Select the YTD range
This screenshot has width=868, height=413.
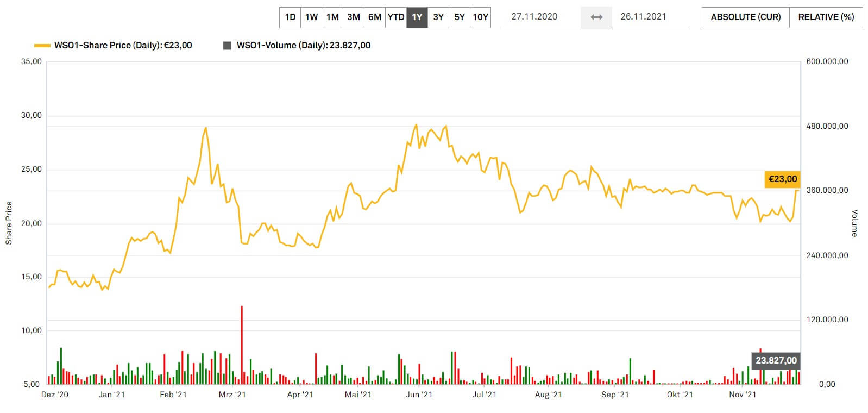[396, 17]
